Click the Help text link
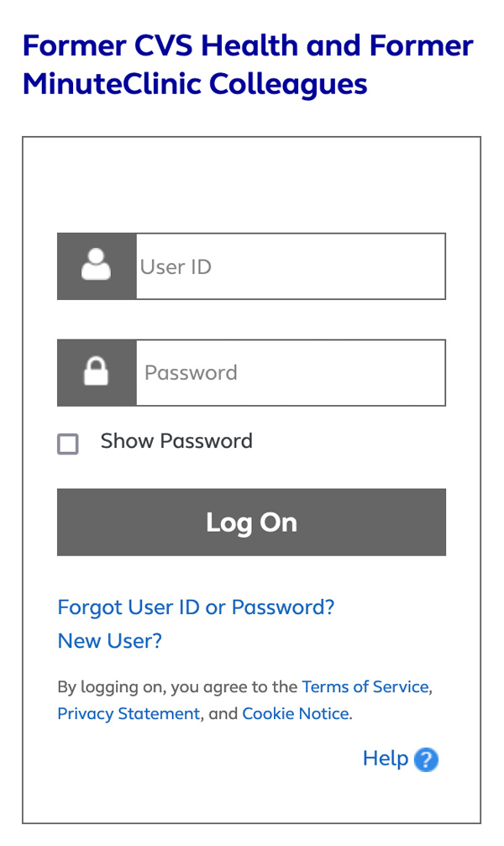This screenshot has height=846, width=504. 386,759
